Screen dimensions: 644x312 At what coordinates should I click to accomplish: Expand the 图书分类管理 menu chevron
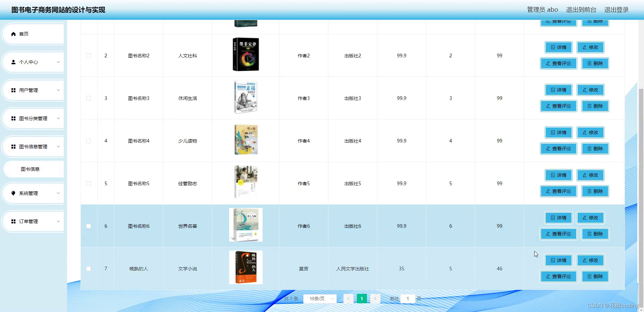tap(58, 118)
